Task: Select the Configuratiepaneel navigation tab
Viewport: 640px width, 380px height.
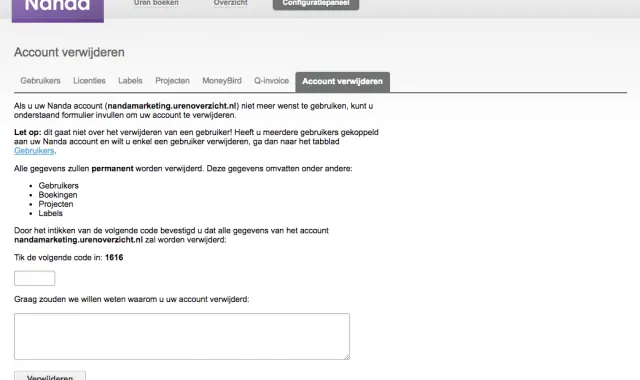Action: [x=316, y=4]
